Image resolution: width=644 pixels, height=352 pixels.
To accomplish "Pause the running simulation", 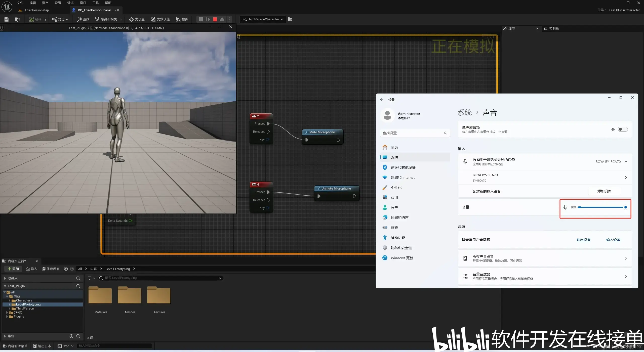I will point(201,19).
